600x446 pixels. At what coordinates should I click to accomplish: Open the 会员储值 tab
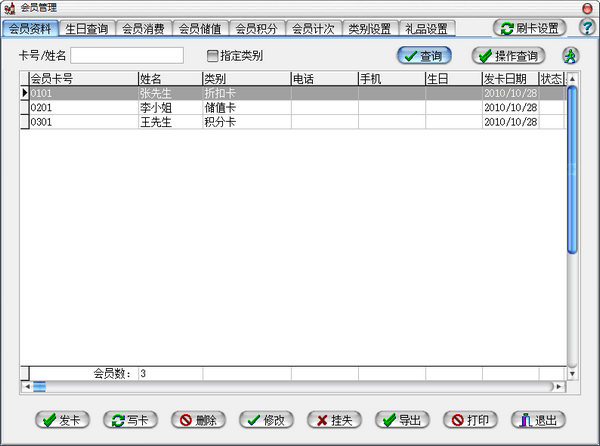pos(201,29)
